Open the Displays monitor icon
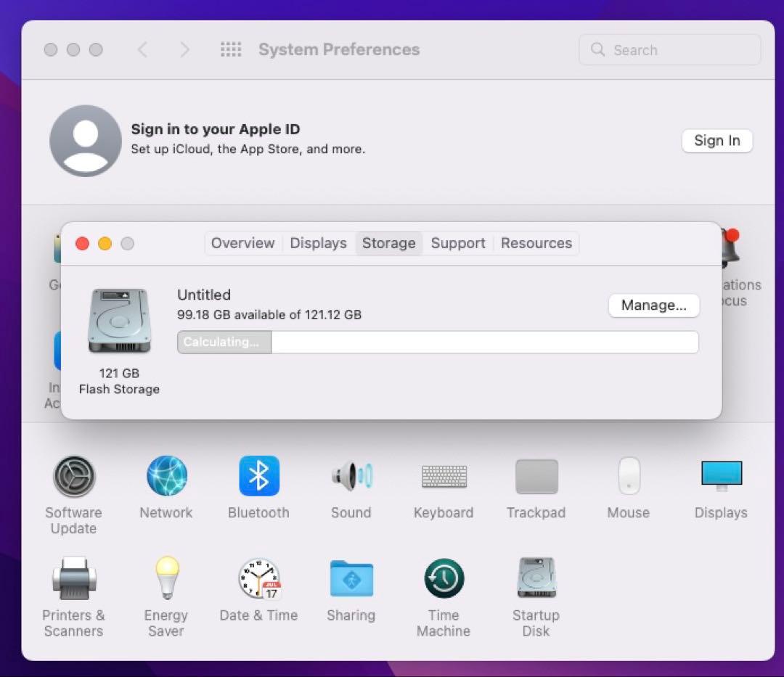784x677 pixels. 721,477
